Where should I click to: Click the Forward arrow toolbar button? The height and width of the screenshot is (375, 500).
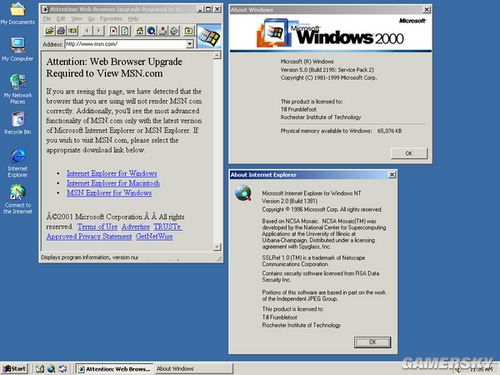(99, 31)
